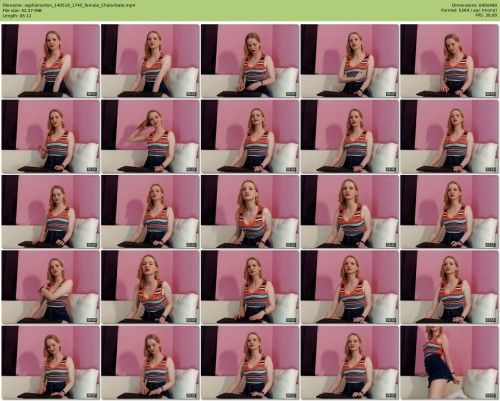The height and width of the screenshot is (401, 500).
Task: Click the Length text in the header
Action: click(x=17, y=15)
